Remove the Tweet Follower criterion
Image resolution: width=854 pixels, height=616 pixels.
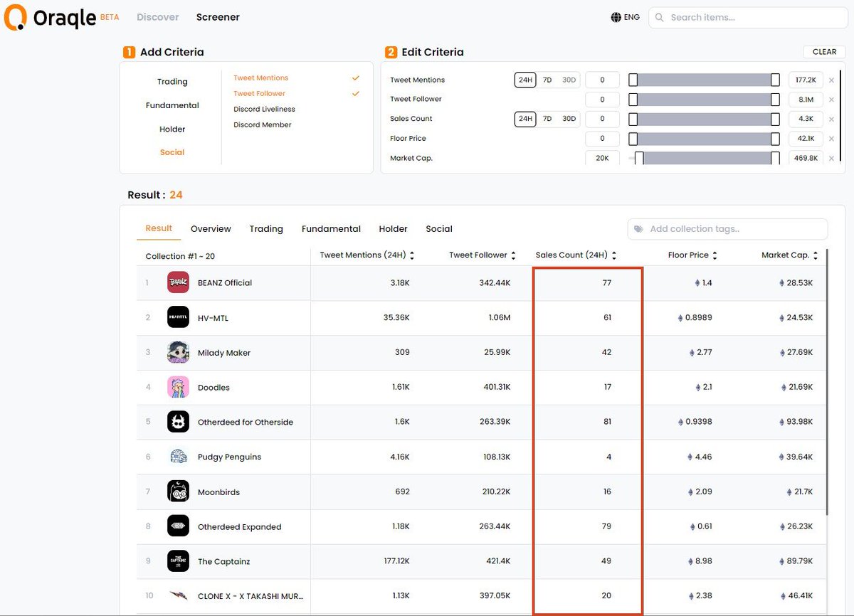tap(831, 100)
